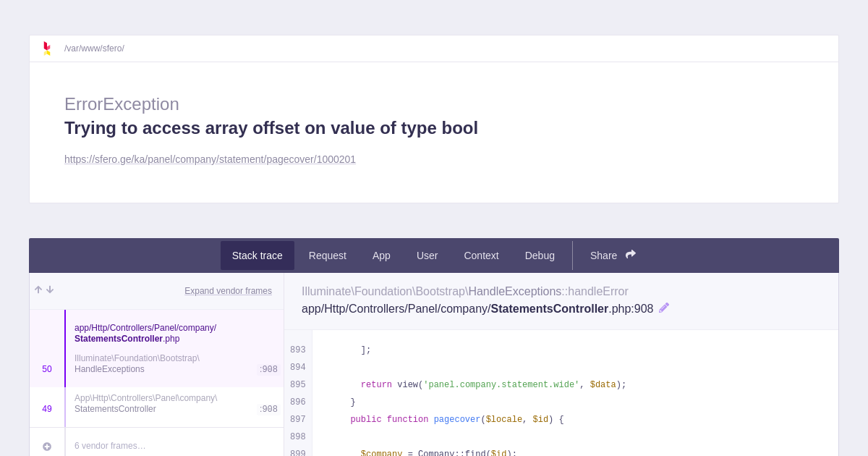Click Expand vendor frames link
Image resolution: width=868 pixels, height=456 pixels.
[x=228, y=291]
